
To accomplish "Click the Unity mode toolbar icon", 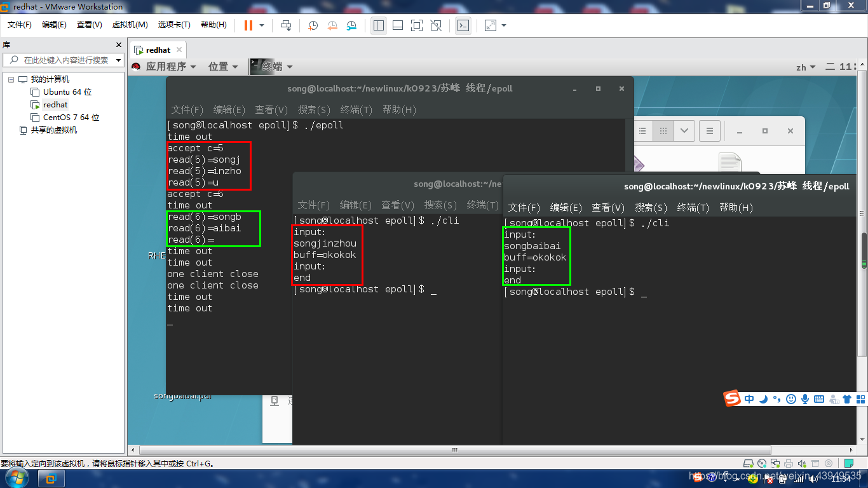I will tap(436, 25).
